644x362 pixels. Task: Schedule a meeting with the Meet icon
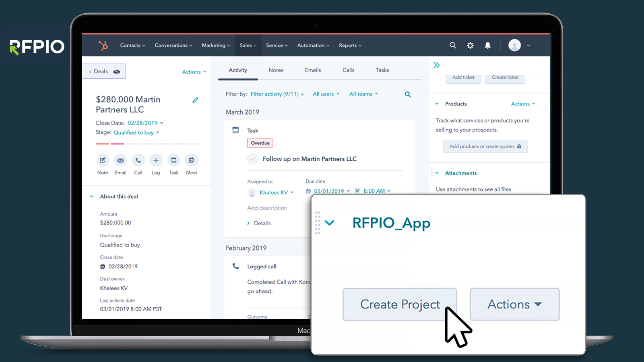pos(192,160)
